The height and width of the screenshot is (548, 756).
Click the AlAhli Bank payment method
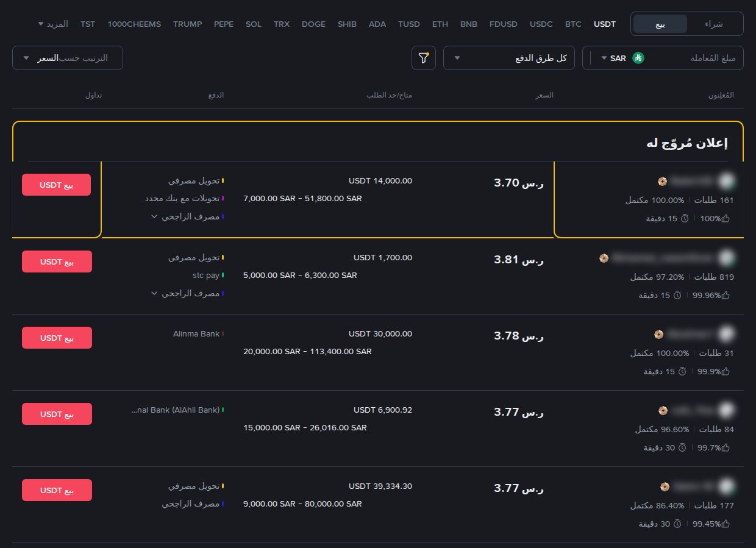click(175, 410)
